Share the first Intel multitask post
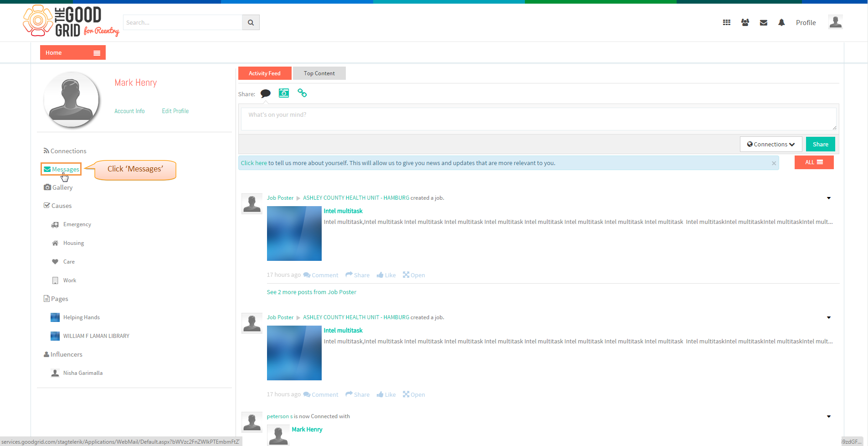Viewport: 868px width, 446px height. click(358, 275)
